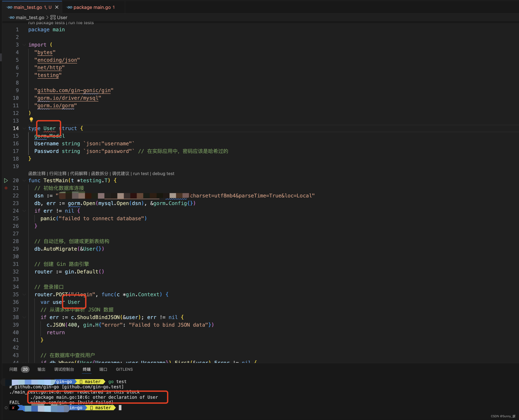Switch to the package main.go tab

pos(92,7)
